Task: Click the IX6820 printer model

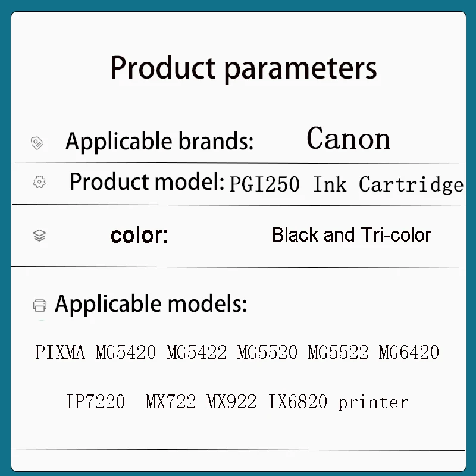Action: (x=297, y=402)
